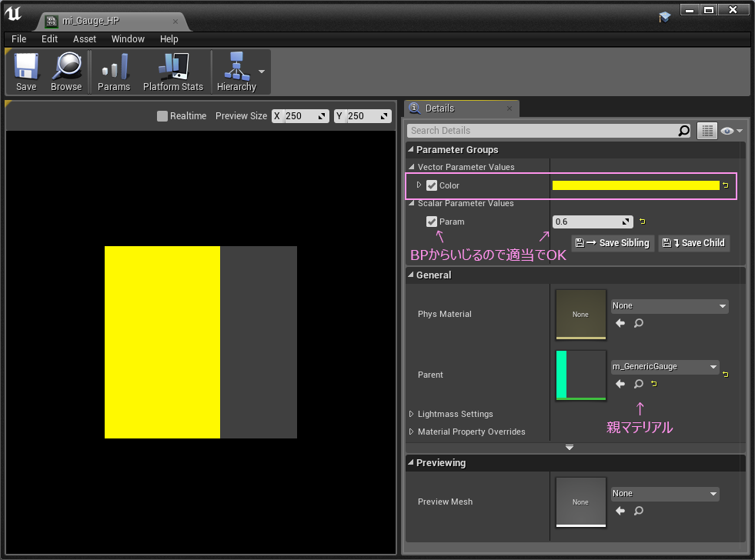Open the property matrix grid icon
Image resolution: width=755 pixels, height=560 pixels.
(x=707, y=131)
